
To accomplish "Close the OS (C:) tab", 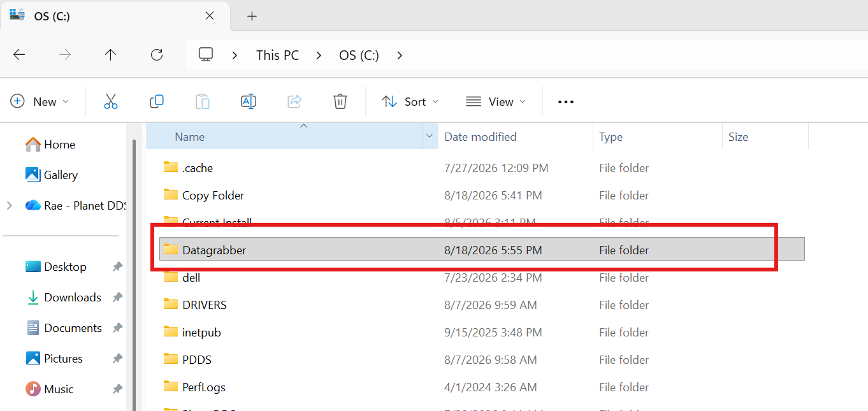I will (x=210, y=16).
